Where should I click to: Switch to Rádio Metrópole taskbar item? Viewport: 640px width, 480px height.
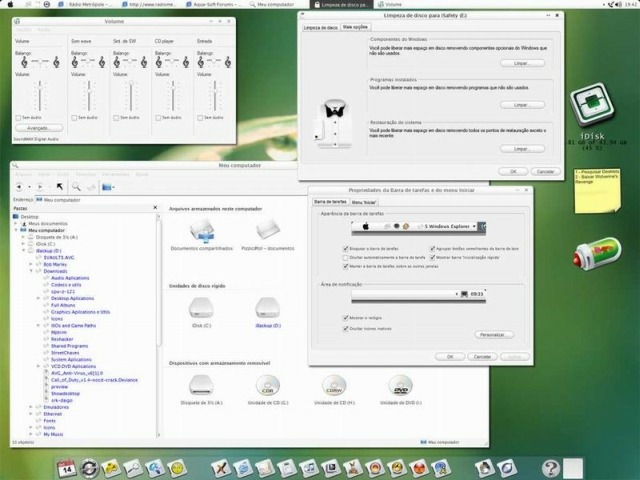coord(87,4)
